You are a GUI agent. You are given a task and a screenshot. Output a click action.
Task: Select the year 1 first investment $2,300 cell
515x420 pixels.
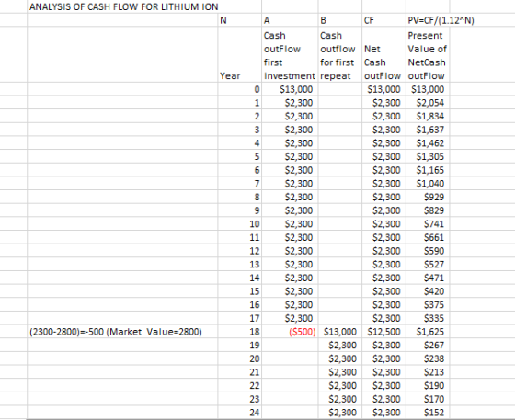pos(290,103)
